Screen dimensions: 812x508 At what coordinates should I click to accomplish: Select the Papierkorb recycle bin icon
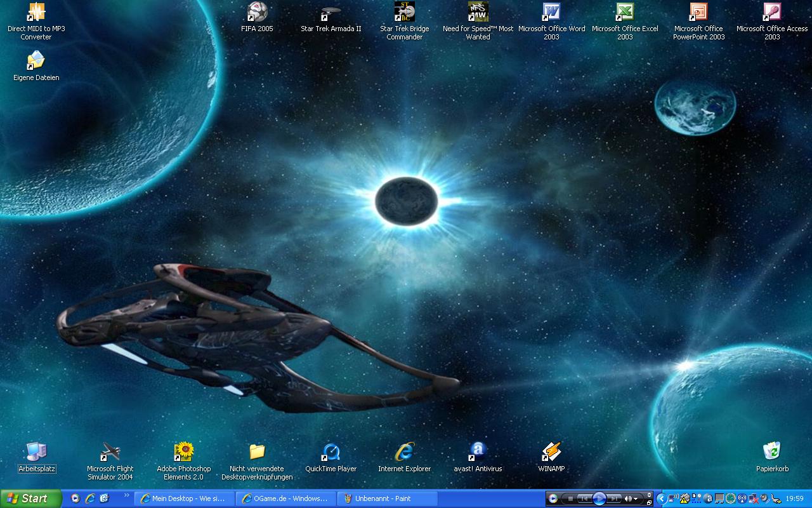pos(772,452)
